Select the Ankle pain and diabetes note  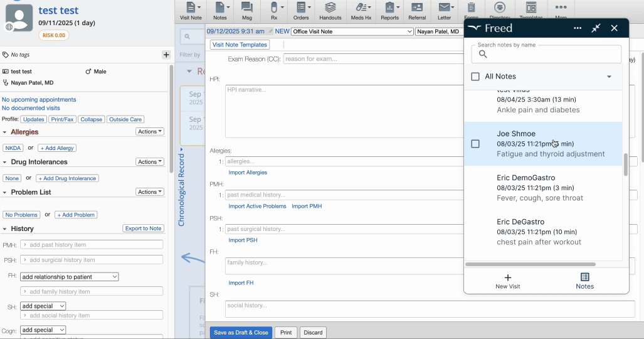tap(543, 105)
